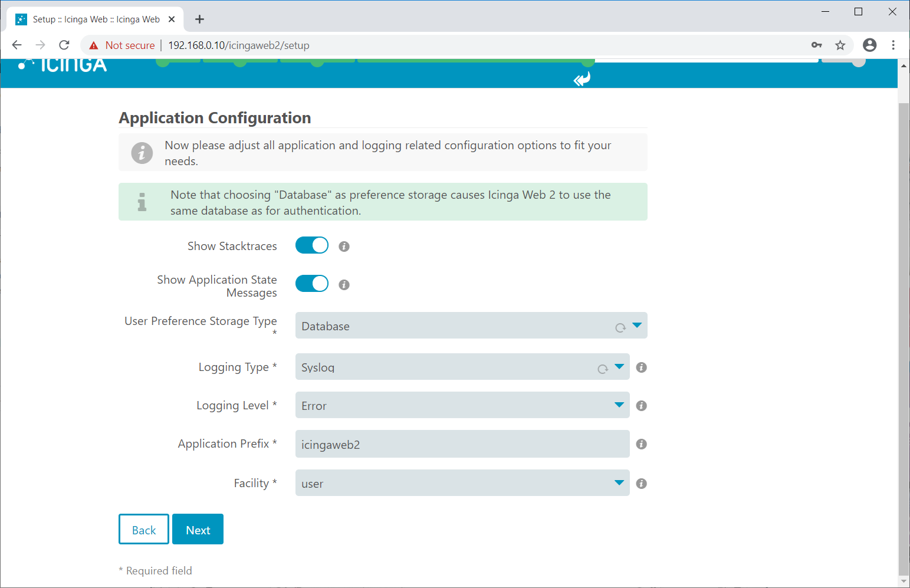Screen dimensions: 910x588
Task: Toggle the Show Stacktraces switch
Action: [311, 245]
